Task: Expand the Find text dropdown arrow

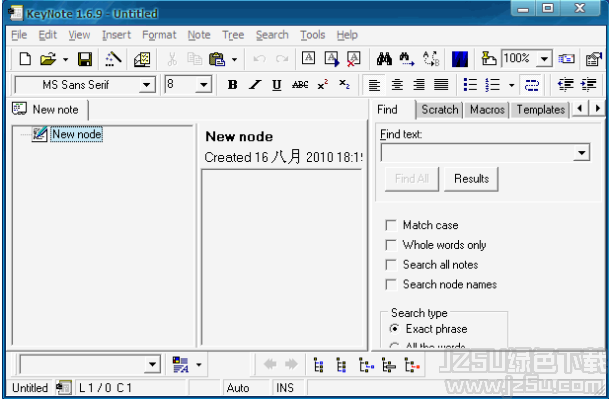Action: (x=581, y=153)
